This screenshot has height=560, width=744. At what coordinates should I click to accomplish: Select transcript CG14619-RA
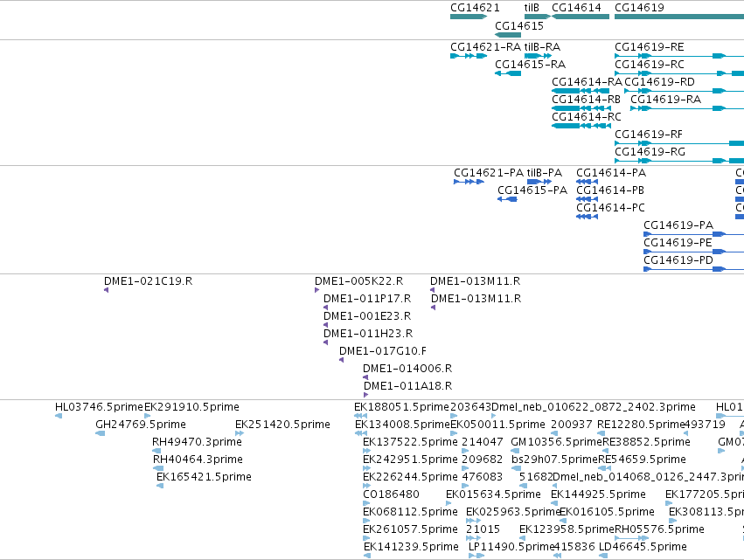click(x=687, y=108)
